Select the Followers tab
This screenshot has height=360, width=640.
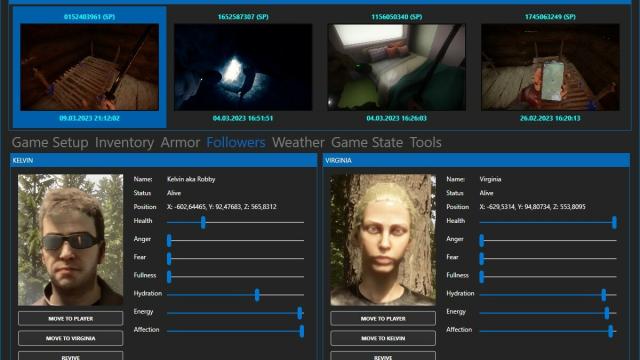[x=236, y=142]
